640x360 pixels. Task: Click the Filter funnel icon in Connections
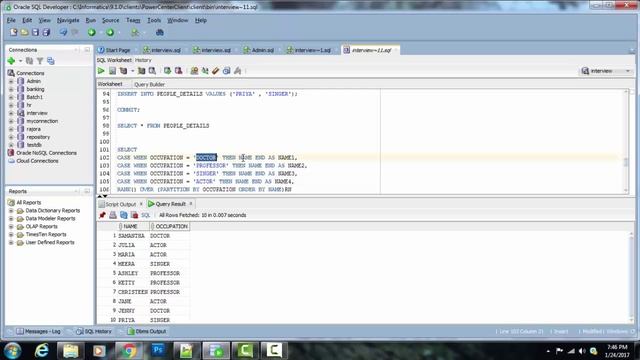pos(40,61)
